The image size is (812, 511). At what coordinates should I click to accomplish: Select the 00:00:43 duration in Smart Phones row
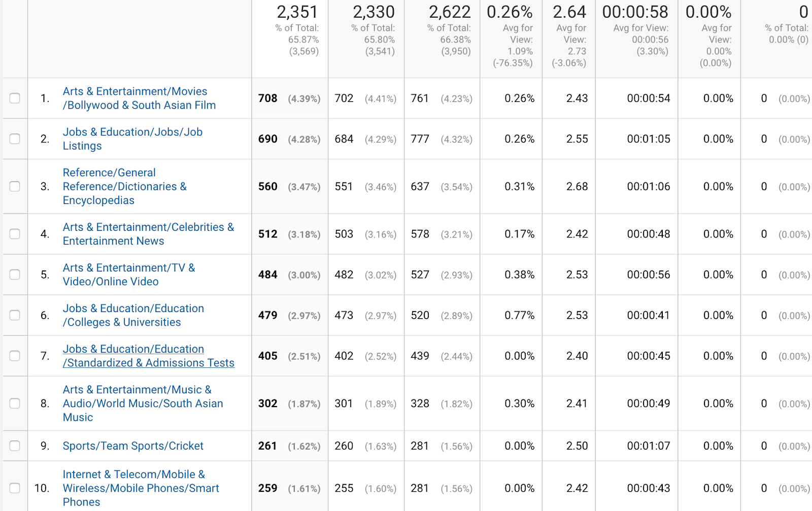pos(649,488)
